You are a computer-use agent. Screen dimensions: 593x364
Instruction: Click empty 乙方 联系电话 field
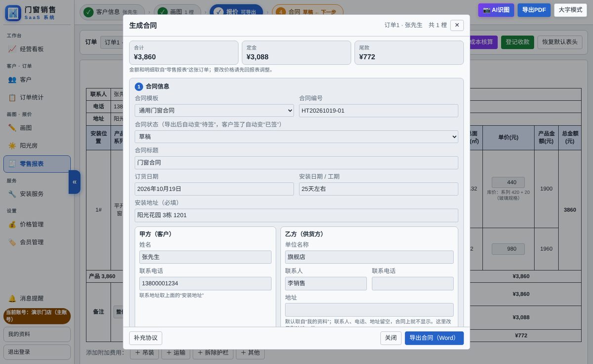pyautogui.click(x=413, y=283)
